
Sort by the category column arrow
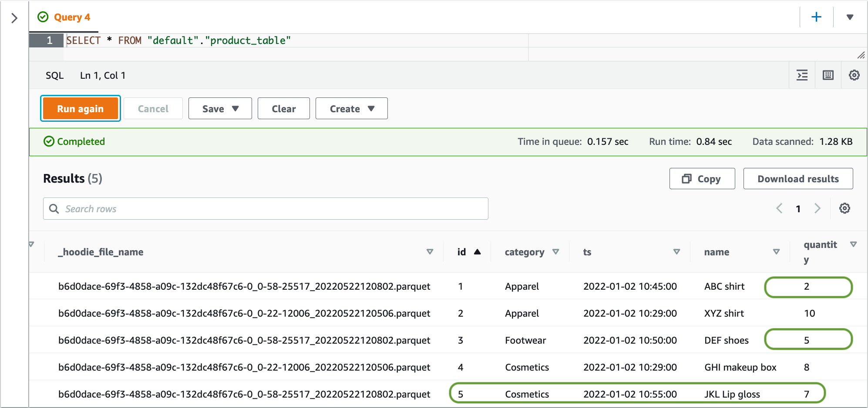pos(555,252)
